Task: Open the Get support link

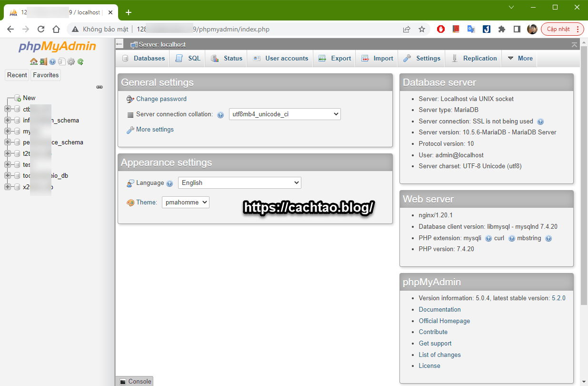Action: 435,344
